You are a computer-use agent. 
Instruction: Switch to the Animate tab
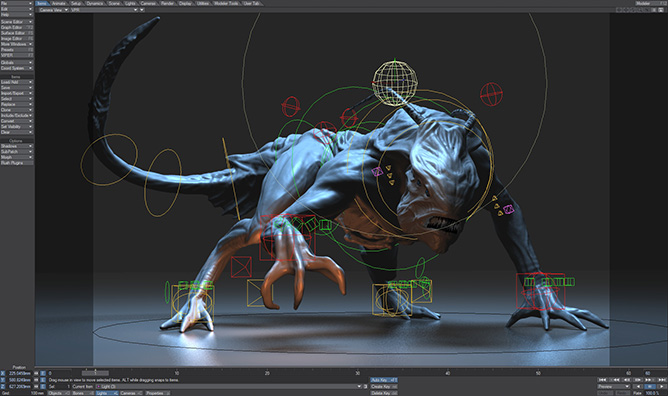click(59, 3)
